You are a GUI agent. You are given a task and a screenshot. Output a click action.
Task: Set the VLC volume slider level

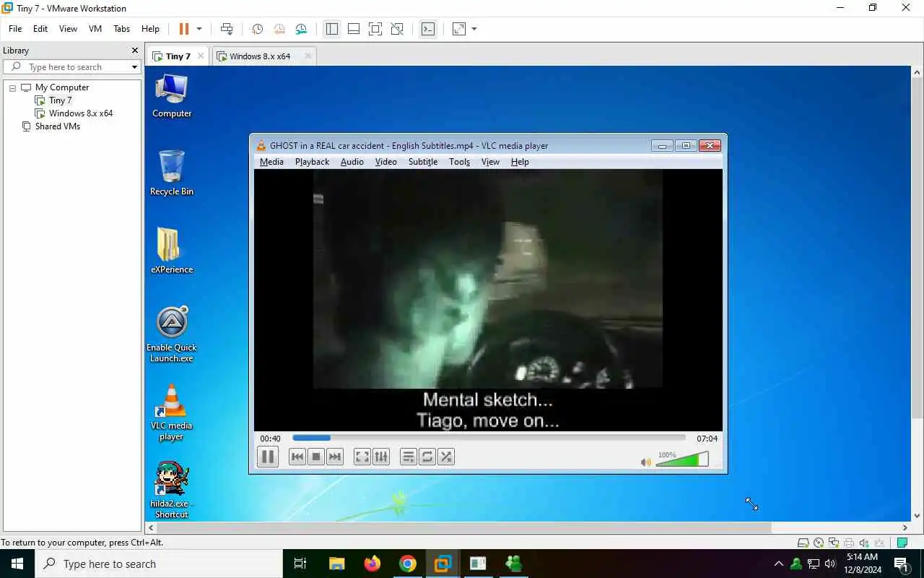click(x=682, y=460)
